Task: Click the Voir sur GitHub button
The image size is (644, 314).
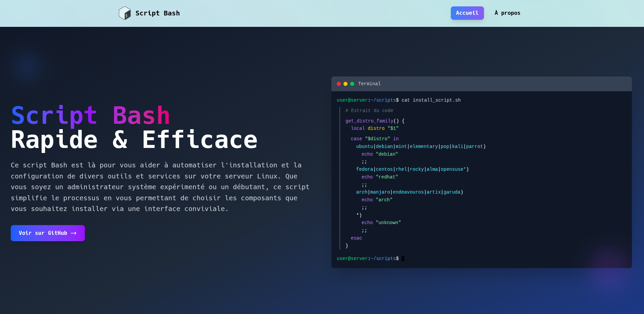Action: [x=48, y=233]
